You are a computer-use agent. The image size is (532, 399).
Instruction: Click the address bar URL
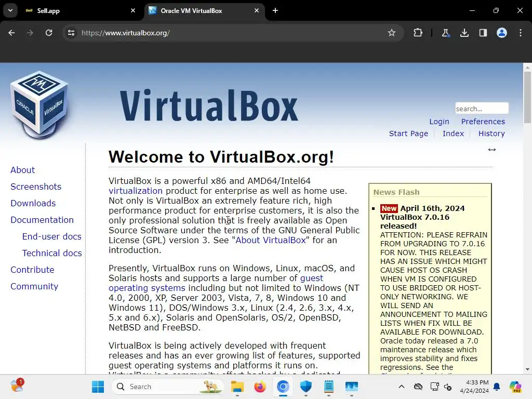[126, 33]
